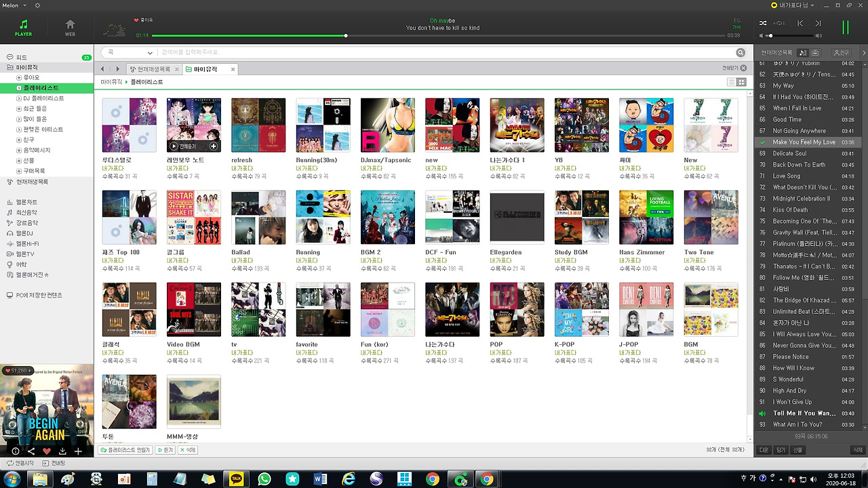
Task: Download the current song
Action: 62,451
